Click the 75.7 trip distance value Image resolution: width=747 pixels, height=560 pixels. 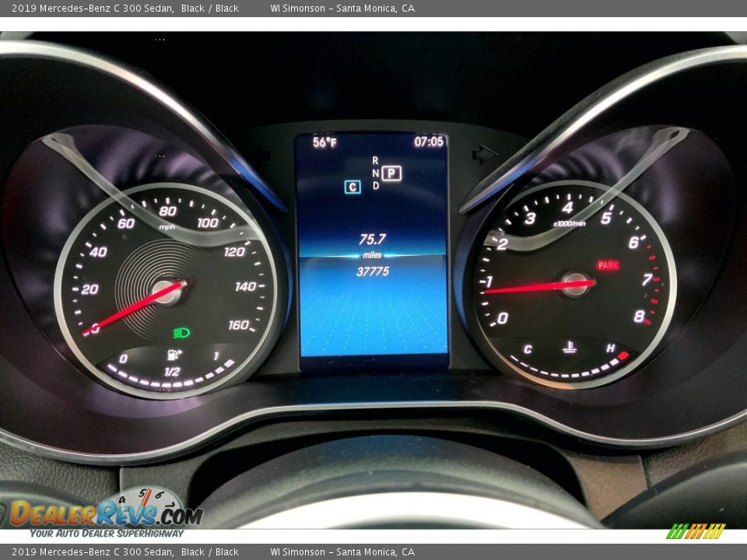coord(372,239)
